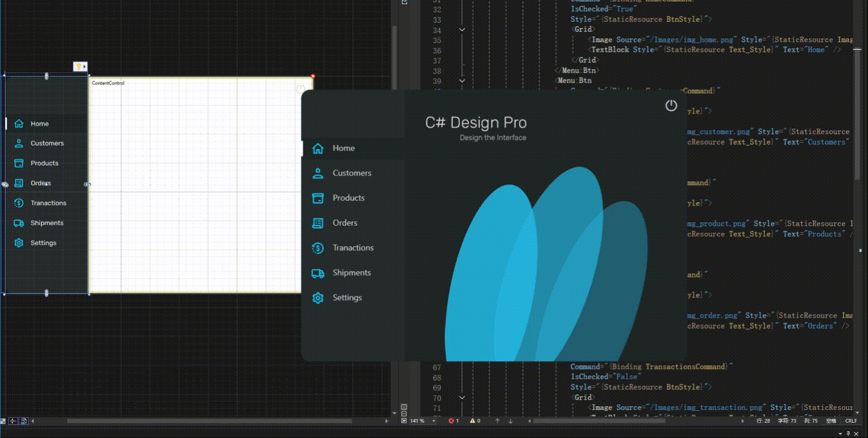The image size is (868, 438).
Task: Click the snapline toggle icon at designer bottom
Action: point(13,421)
